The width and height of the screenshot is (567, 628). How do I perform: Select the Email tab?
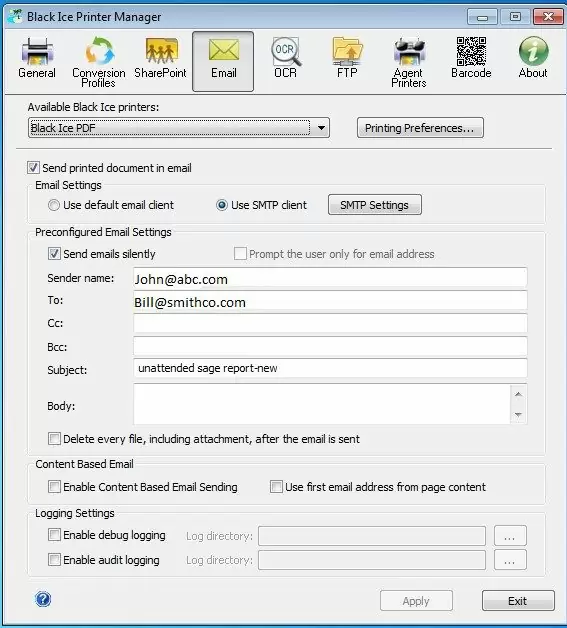223,62
